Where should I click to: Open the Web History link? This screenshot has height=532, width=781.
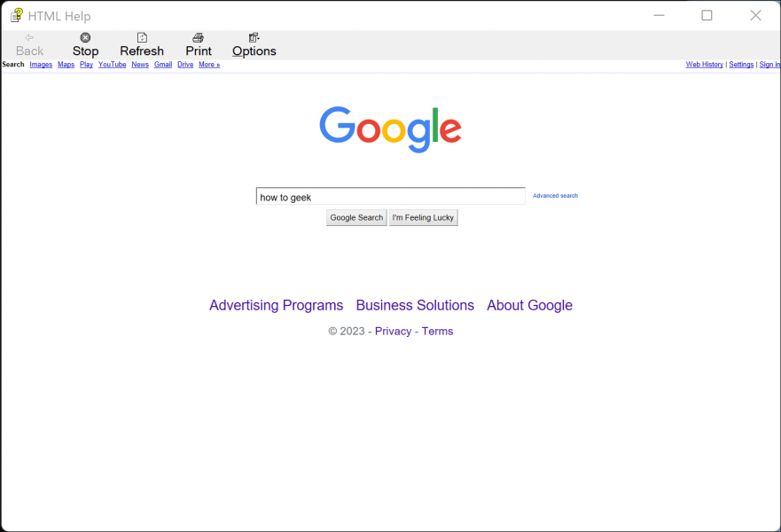click(704, 65)
